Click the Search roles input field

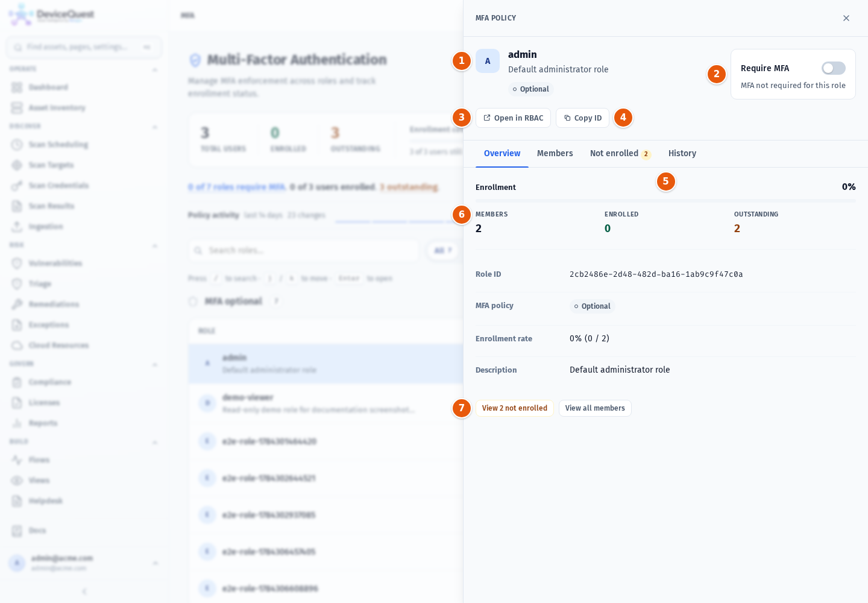tap(304, 250)
